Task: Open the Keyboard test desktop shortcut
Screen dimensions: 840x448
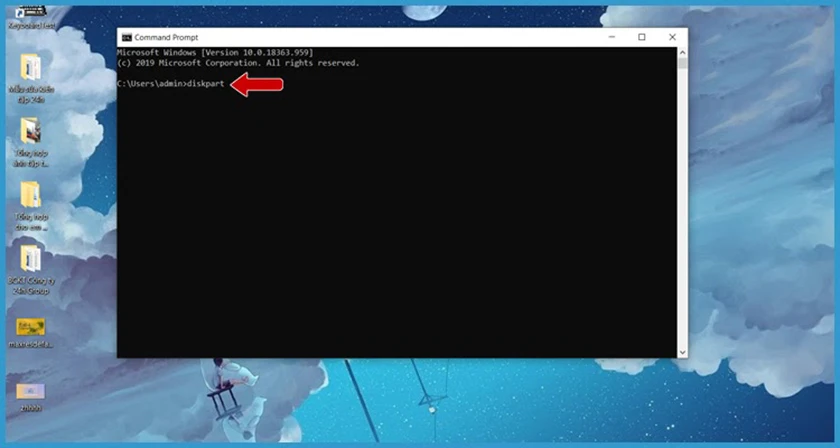Action: 32,17
